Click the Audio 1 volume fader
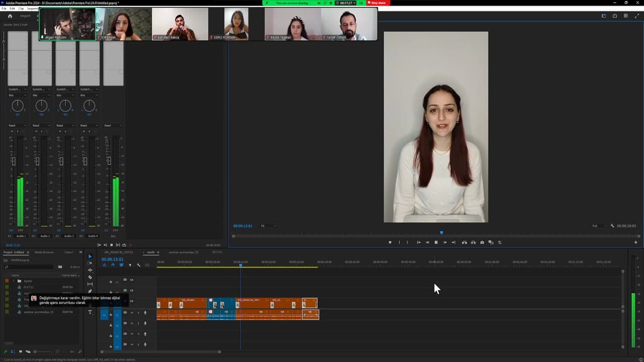The image size is (644, 362). click(x=14, y=161)
